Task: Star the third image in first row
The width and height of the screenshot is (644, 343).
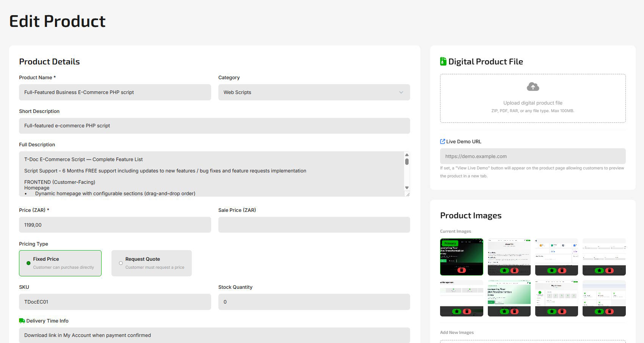Action: pyautogui.click(x=552, y=271)
